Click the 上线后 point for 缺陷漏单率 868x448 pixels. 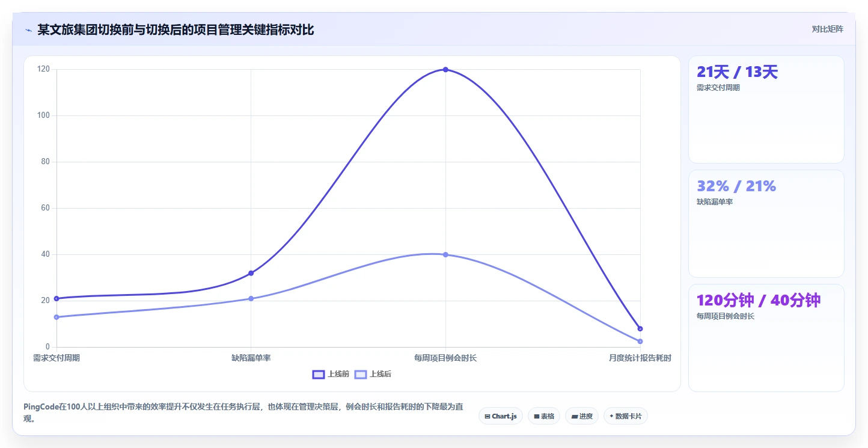point(251,298)
